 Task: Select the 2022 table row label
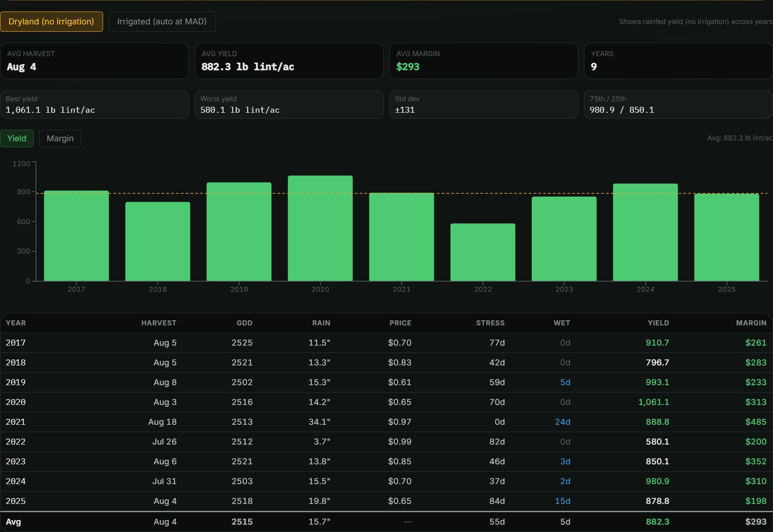point(16,442)
